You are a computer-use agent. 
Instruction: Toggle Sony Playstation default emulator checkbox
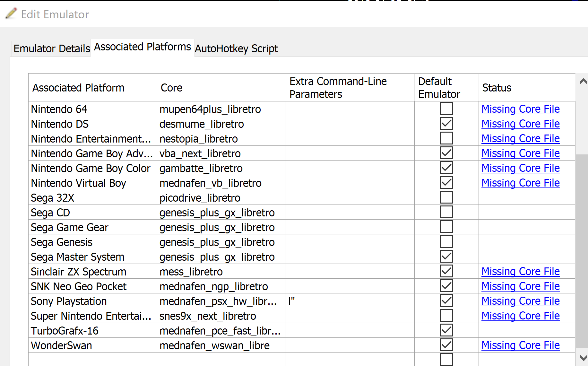446,301
